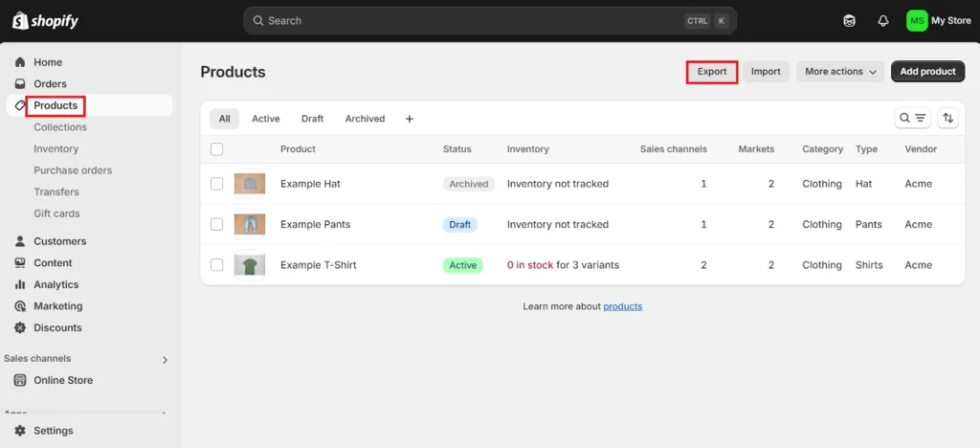
Task: Open the More actions dropdown
Action: [840, 72]
